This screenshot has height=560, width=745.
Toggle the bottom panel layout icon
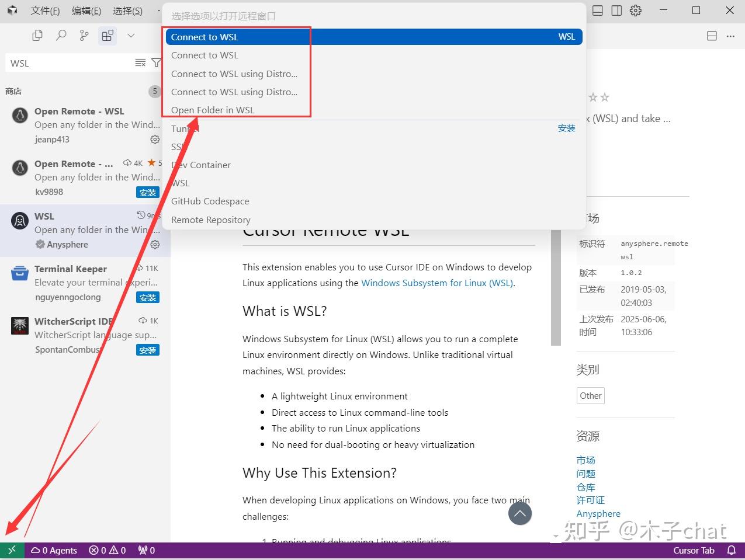pos(598,11)
